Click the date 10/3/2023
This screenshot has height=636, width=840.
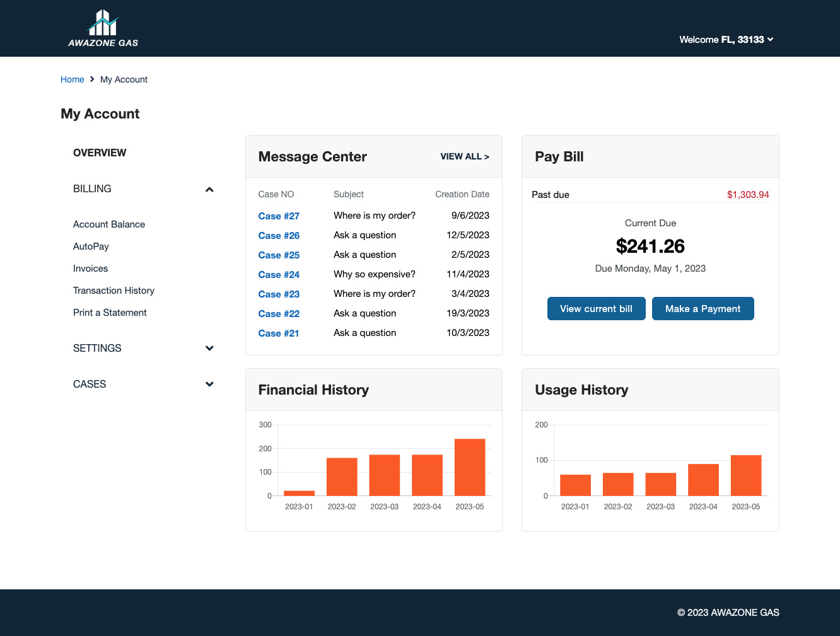pos(468,333)
